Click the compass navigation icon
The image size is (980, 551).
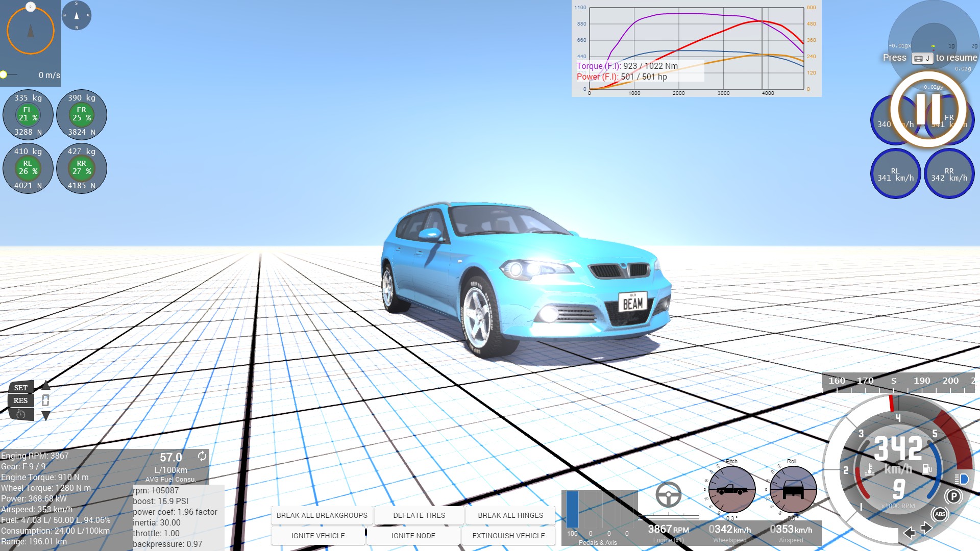77,15
